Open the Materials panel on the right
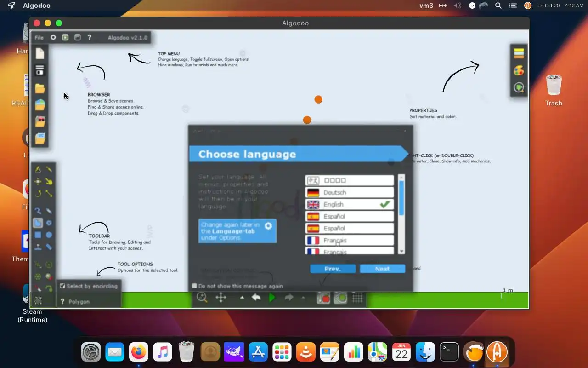This screenshot has width=588, height=368. point(519,53)
